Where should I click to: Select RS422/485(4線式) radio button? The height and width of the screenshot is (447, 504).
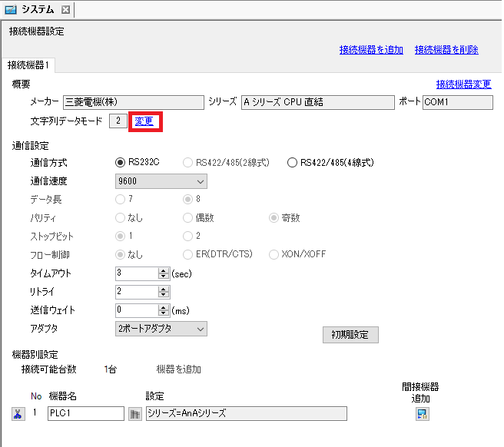[292, 163]
